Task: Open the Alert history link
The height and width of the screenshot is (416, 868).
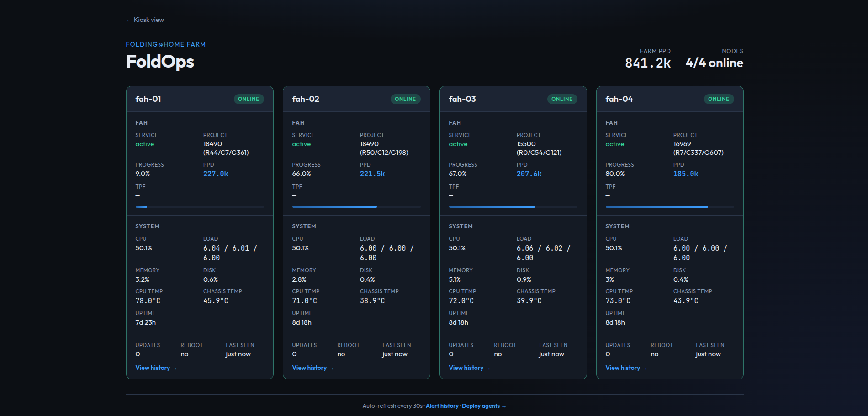Action: [x=442, y=406]
